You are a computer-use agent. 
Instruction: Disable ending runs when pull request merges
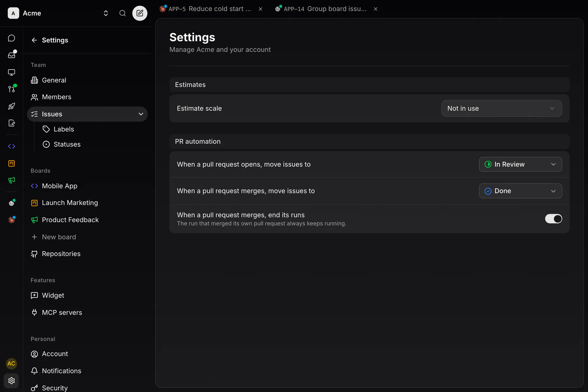553,219
